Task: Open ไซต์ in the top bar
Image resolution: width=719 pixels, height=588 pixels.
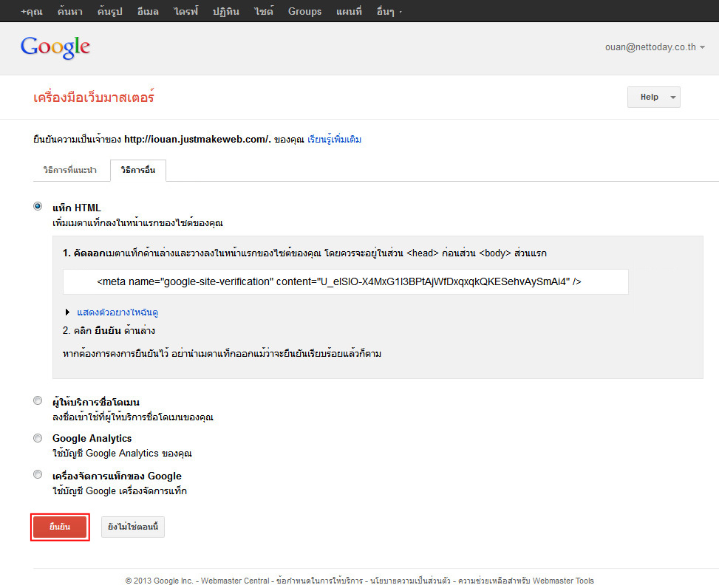Action: click(x=264, y=12)
